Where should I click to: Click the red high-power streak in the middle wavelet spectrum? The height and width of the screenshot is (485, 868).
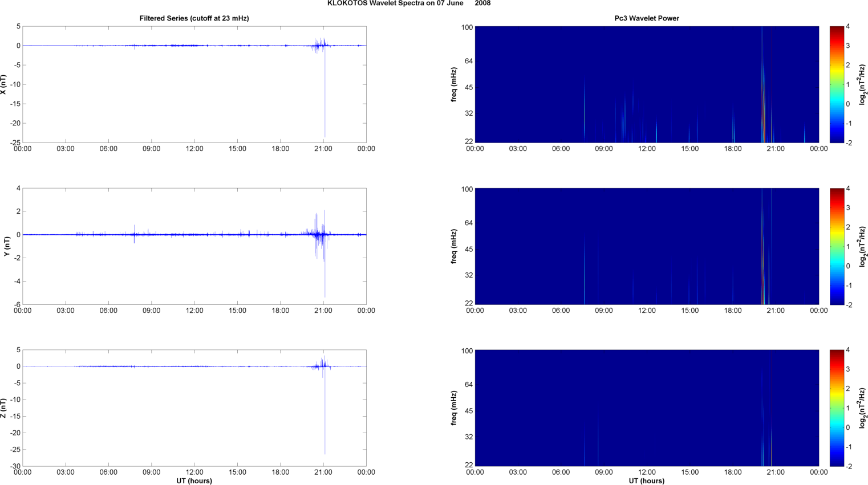[763, 274]
